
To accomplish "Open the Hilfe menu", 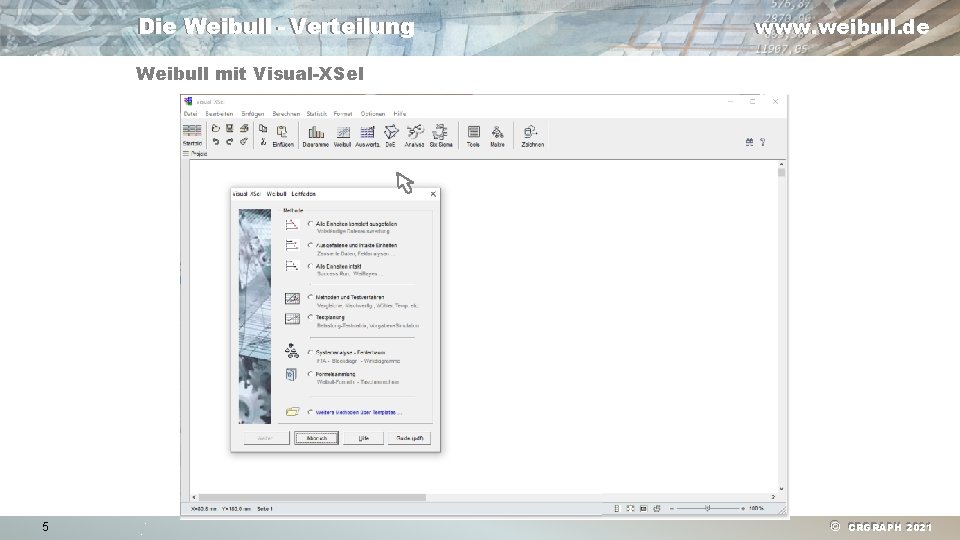I will click(400, 114).
